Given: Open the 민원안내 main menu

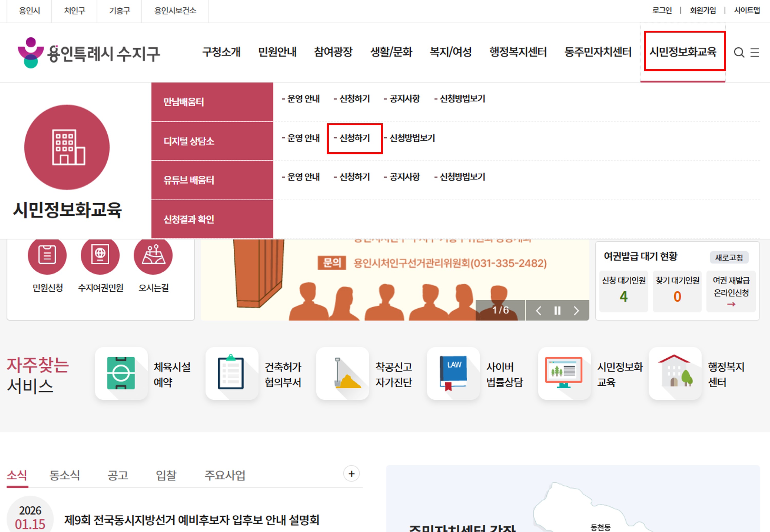Looking at the screenshot, I should coord(277,52).
